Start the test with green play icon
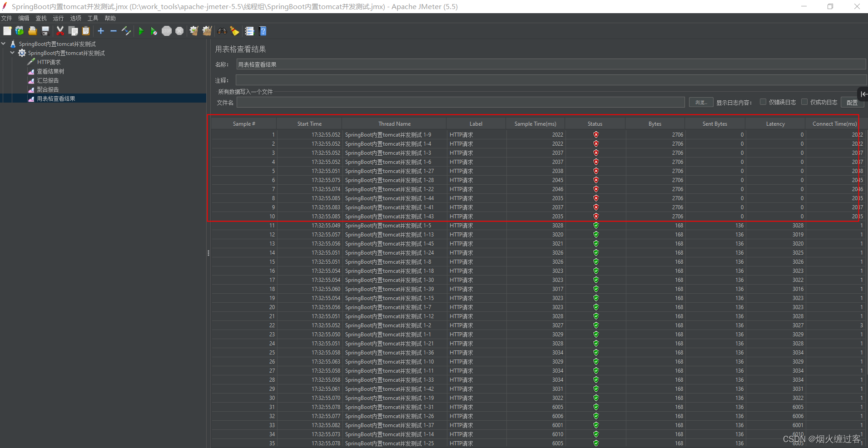Screen dimensions: 868x448 click(141, 31)
